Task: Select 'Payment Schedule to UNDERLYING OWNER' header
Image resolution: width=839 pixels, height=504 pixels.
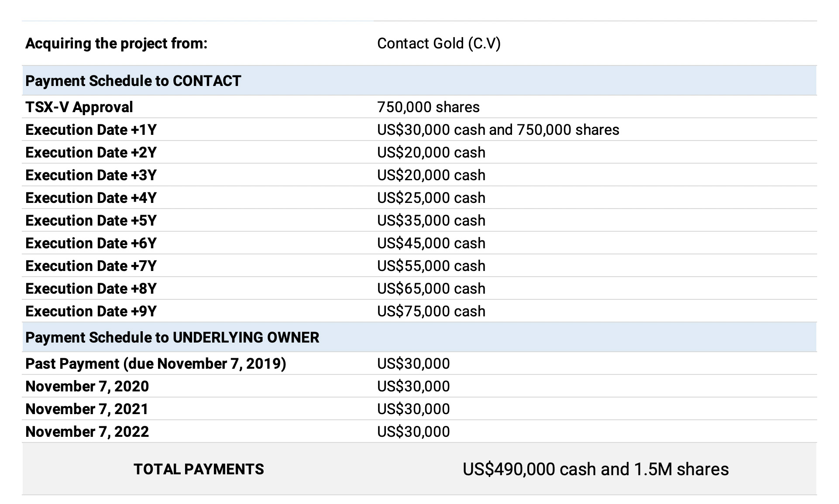Action: point(172,338)
